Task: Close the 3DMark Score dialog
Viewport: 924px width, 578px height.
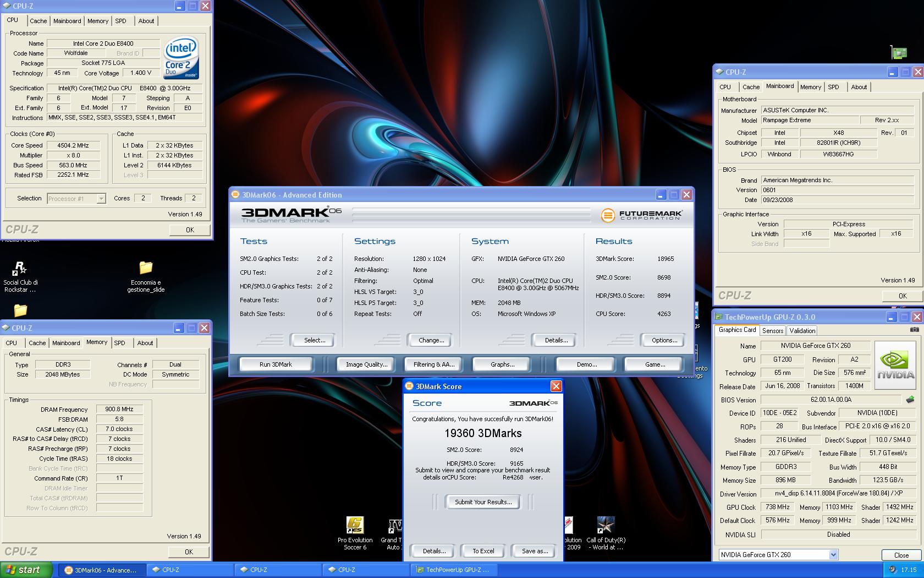Action: point(556,386)
